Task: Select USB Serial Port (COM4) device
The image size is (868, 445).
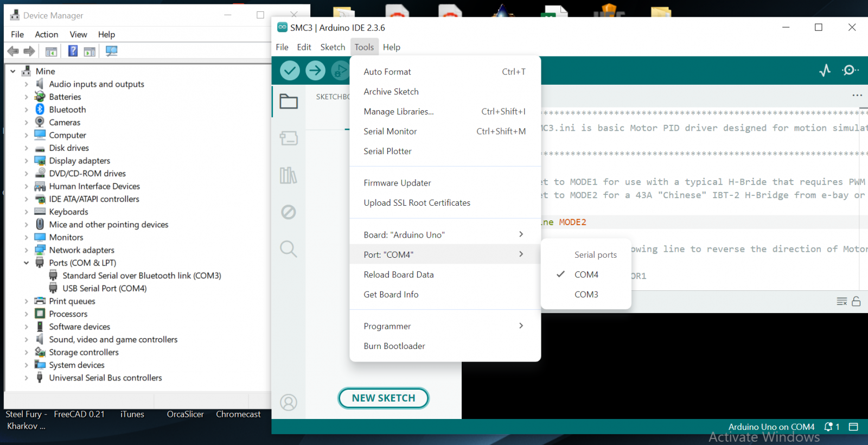Action: [104, 289]
